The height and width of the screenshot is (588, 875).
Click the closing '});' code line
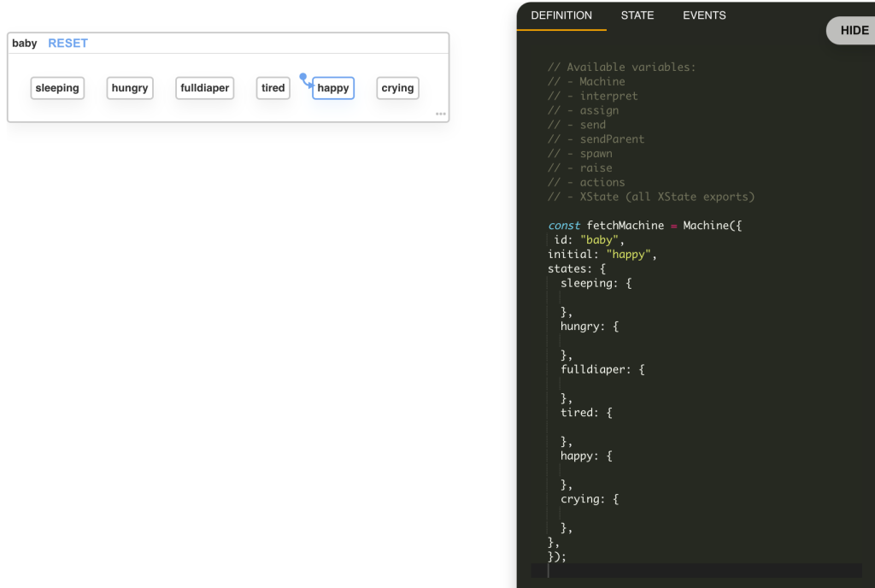557,556
